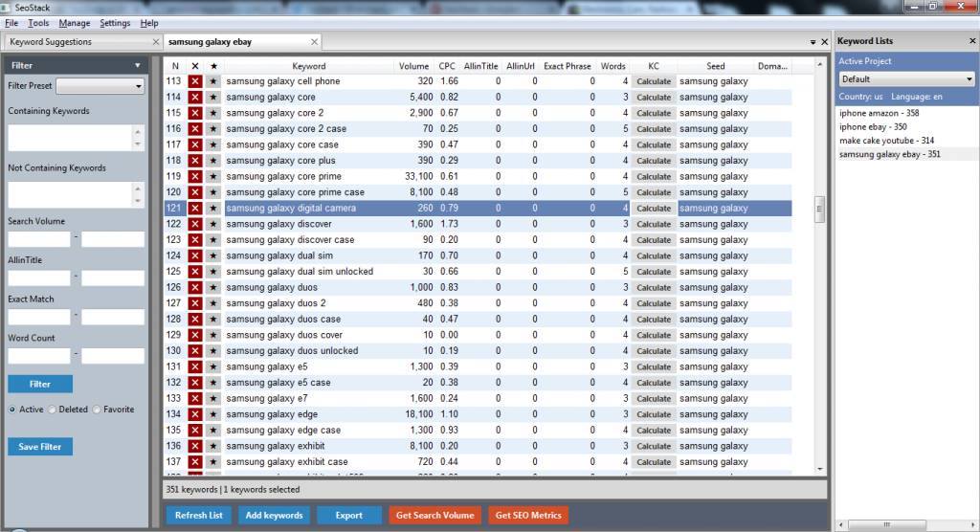Delete 'samsung galaxy core plus' with red X
Image resolution: width=980 pixels, height=532 pixels.
[195, 161]
